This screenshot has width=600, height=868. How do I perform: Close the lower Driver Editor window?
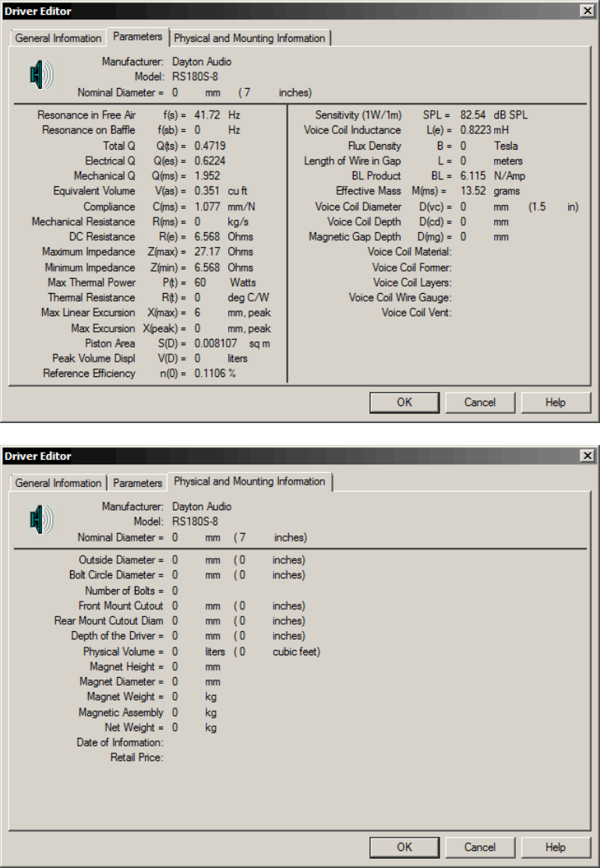tap(588, 456)
